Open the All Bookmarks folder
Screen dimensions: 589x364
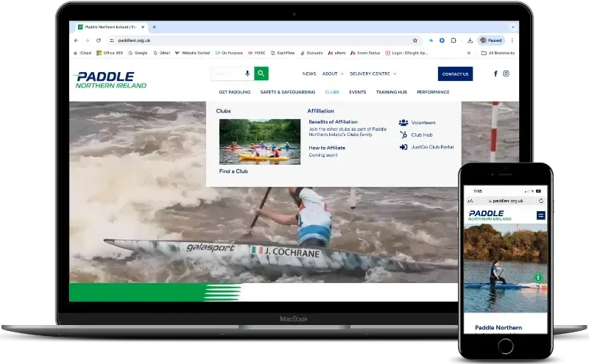[498, 53]
